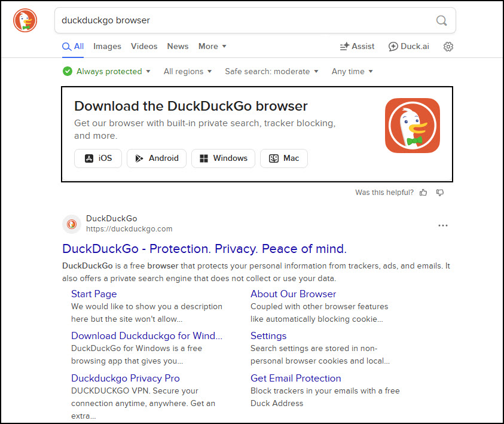Expand the Always protected dropdown

(x=106, y=72)
